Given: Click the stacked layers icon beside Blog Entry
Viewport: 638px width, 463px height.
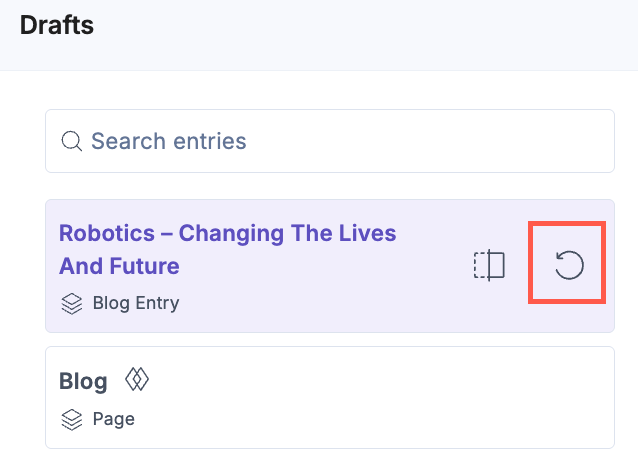Looking at the screenshot, I should click(72, 302).
